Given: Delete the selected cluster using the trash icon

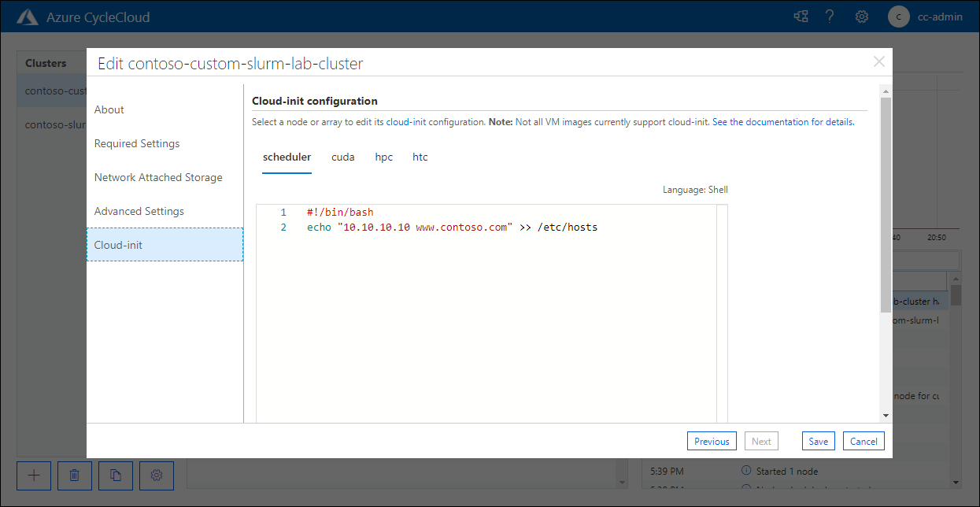Looking at the screenshot, I should click(74, 476).
